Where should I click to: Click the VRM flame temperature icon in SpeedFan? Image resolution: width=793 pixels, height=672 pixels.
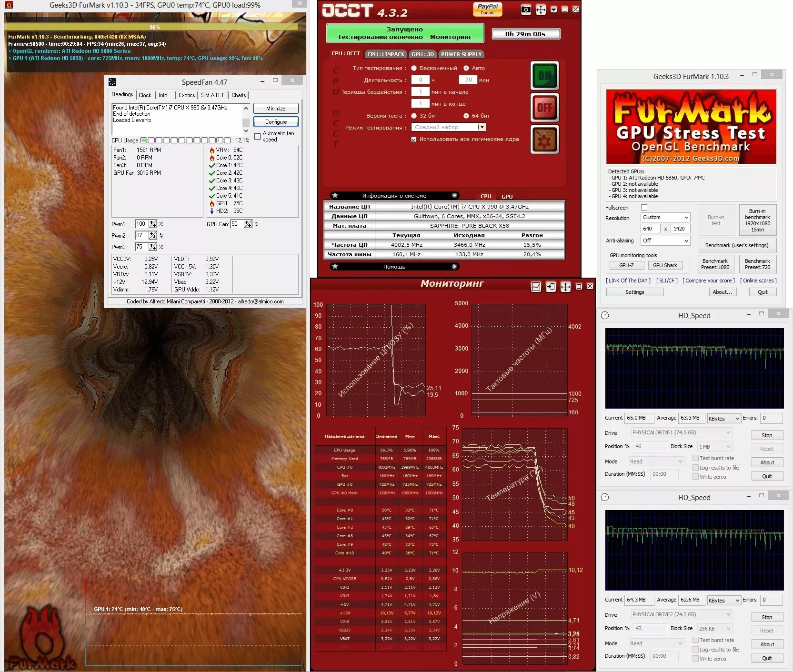pyautogui.click(x=212, y=150)
